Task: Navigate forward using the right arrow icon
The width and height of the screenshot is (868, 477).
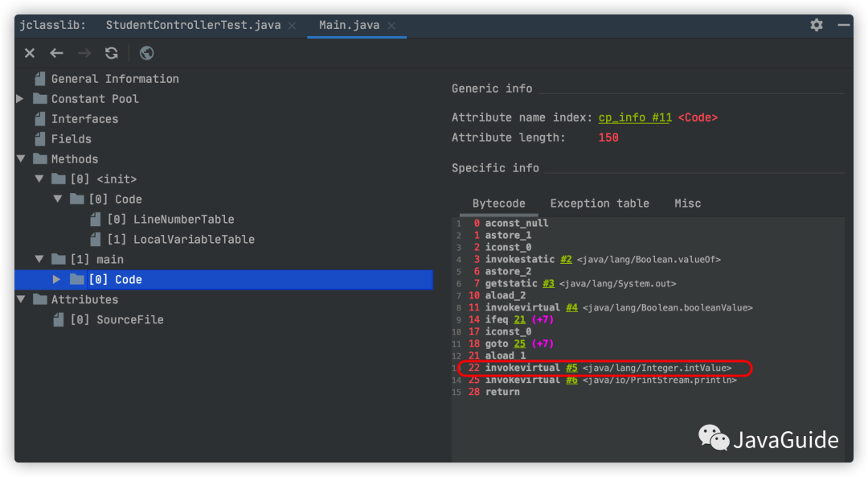Action: [x=84, y=53]
